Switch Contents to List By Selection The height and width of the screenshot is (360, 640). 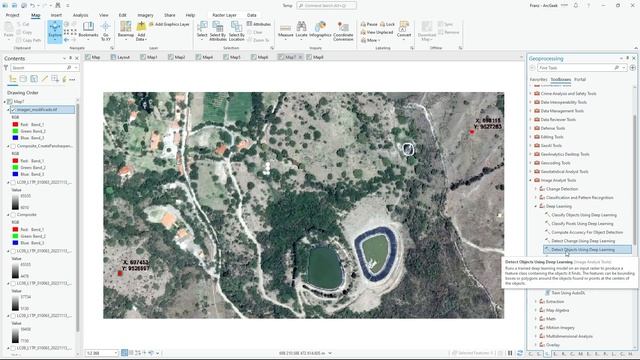pos(34,79)
